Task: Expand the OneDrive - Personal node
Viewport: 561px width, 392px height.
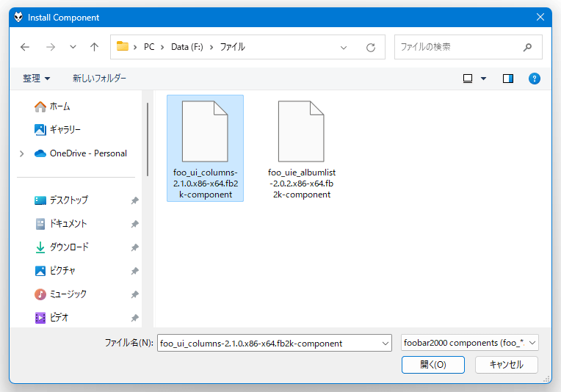Action: [x=22, y=154]
